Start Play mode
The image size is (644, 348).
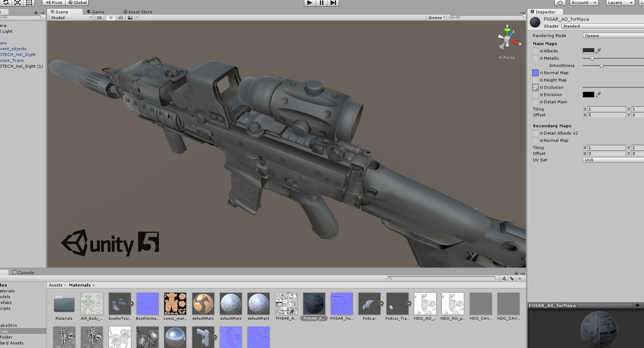click(x=310, y=3)
